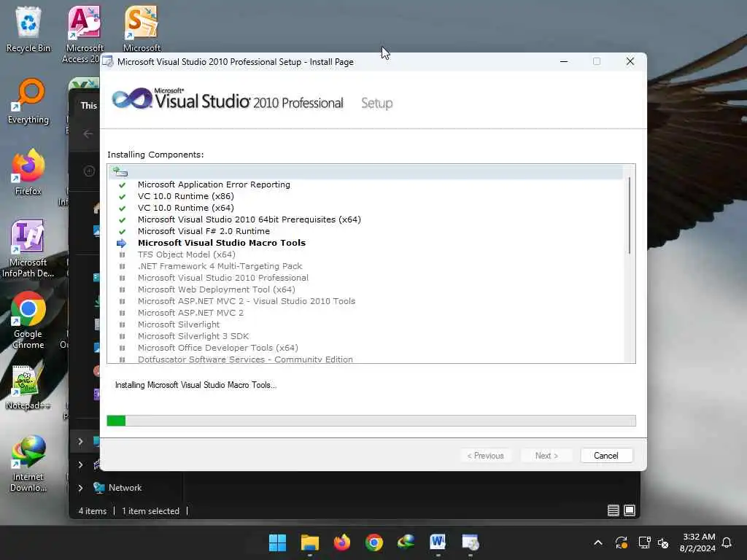Click the pause icon beside TFS Object Model
The height and width of the screenshot is (560, 747).
point(122,254)
